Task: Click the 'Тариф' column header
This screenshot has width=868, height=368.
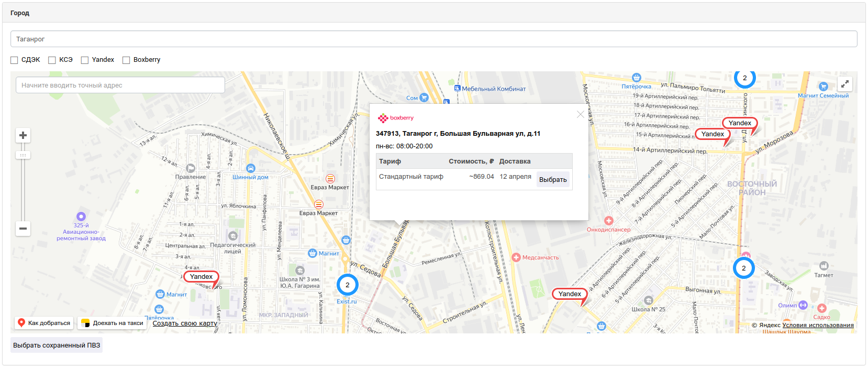Action: 390,161
